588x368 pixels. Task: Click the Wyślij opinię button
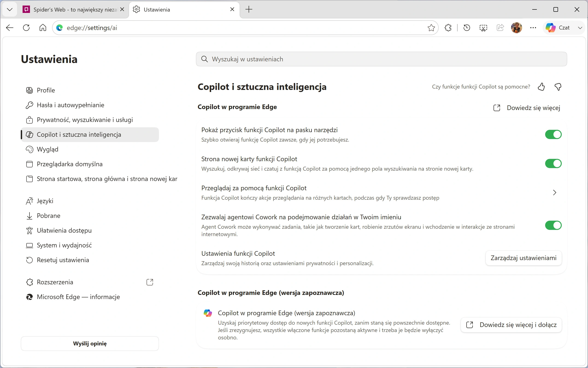(90, 344)
